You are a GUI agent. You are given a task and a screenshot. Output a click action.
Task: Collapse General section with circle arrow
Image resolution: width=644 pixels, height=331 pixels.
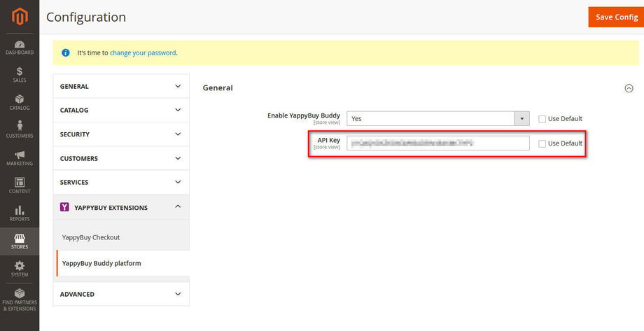tap(629, 88)
